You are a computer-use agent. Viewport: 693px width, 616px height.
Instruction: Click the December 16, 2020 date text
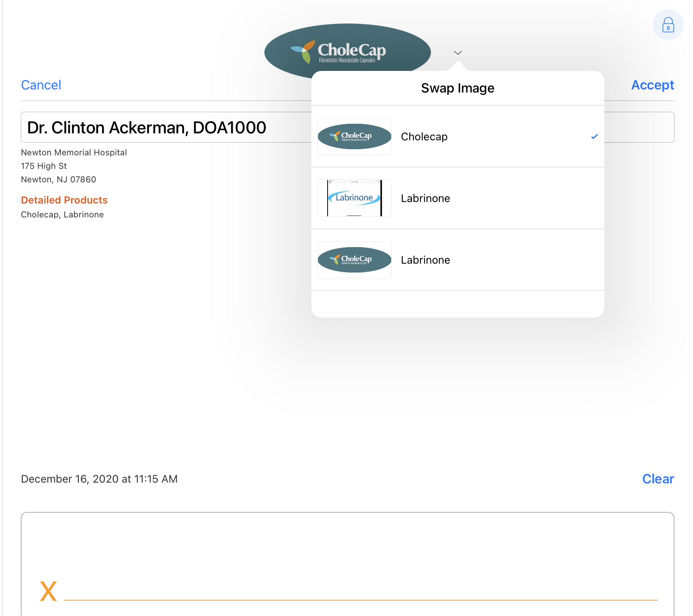pos(99,479)
